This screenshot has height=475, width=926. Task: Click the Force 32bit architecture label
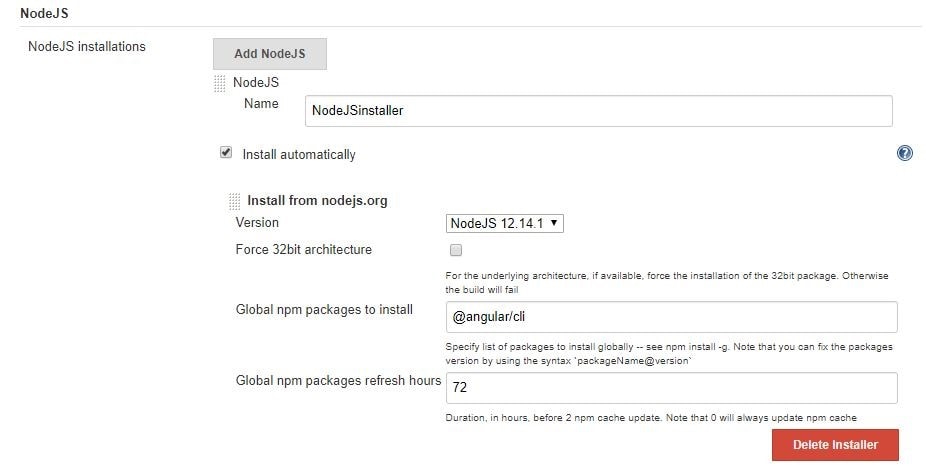click(304, 249)
